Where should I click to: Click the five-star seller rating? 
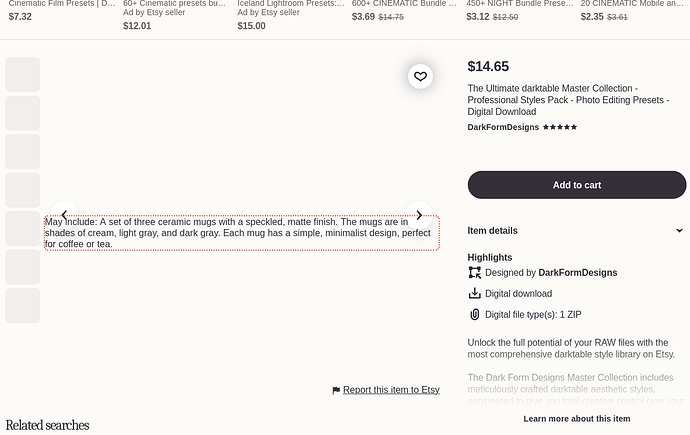[560, 127]
